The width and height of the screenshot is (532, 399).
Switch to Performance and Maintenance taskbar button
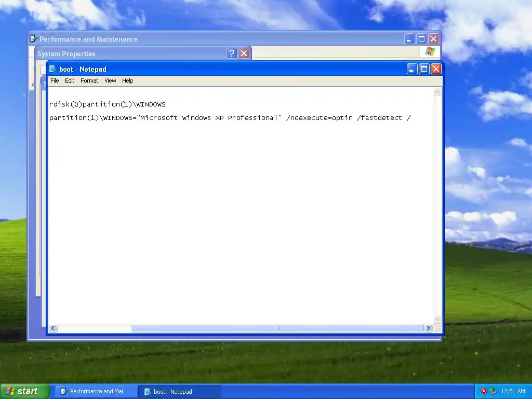(96, 392)
